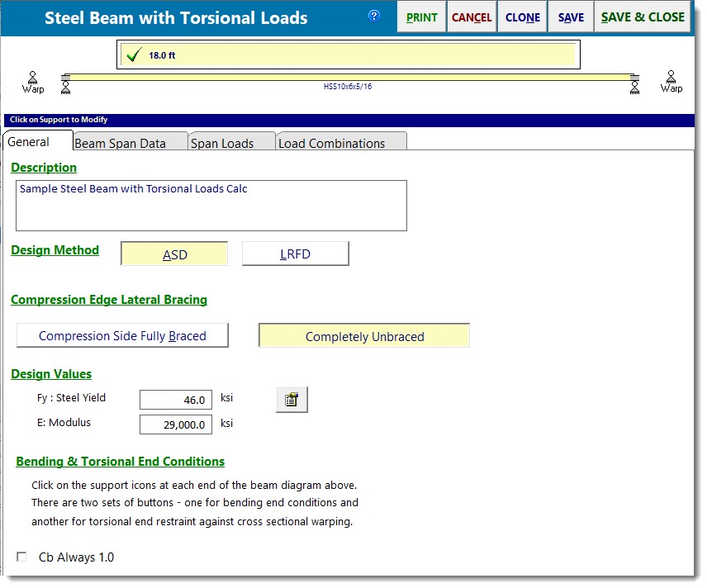Click the green checkmark on the span

133,56
